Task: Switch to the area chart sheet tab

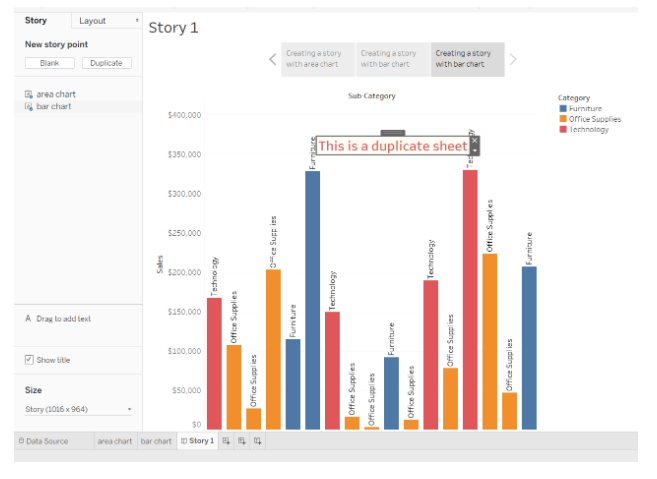Action: point(114,440)
